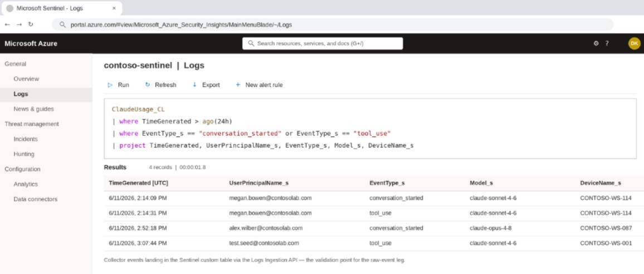Click alex.wilber@contosolab.com cell
The image size is (644, 274).
[266, 228]
